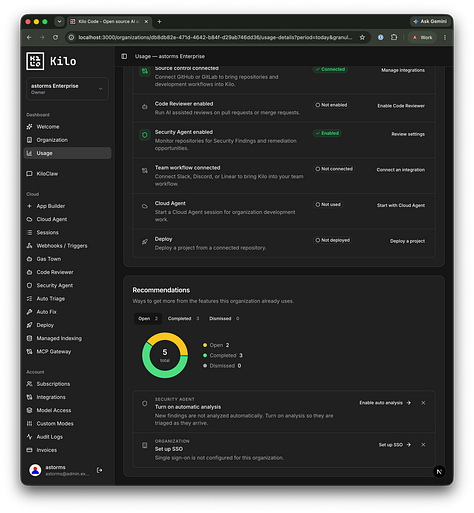Image resolution: width=474 pixels, height=513 pixels.
Task: Select the Usage sidebar item
Action: (x=67, y=153)
